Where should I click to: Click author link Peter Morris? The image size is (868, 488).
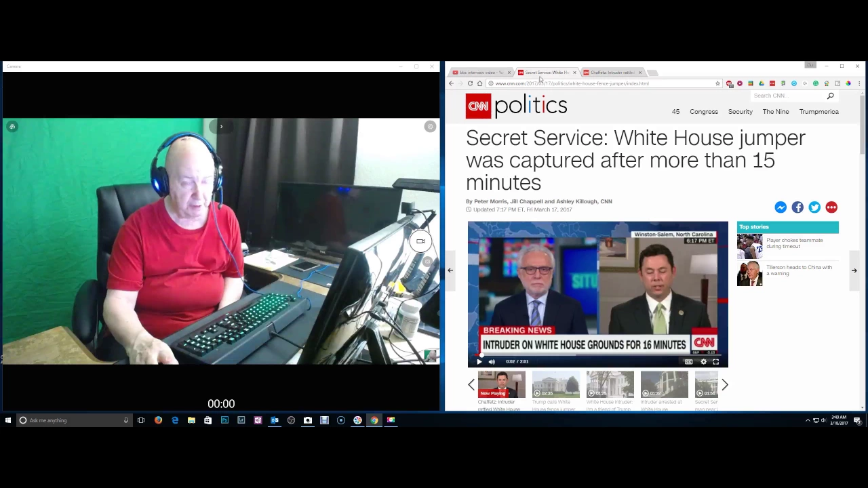pyautogui.click(x=490, y=201)
